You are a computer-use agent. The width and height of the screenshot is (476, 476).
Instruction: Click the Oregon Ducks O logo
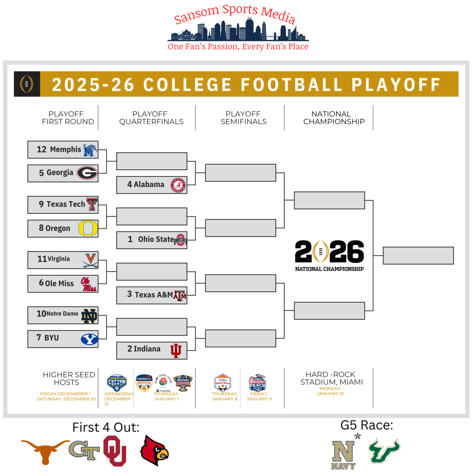tap(87, 228)
